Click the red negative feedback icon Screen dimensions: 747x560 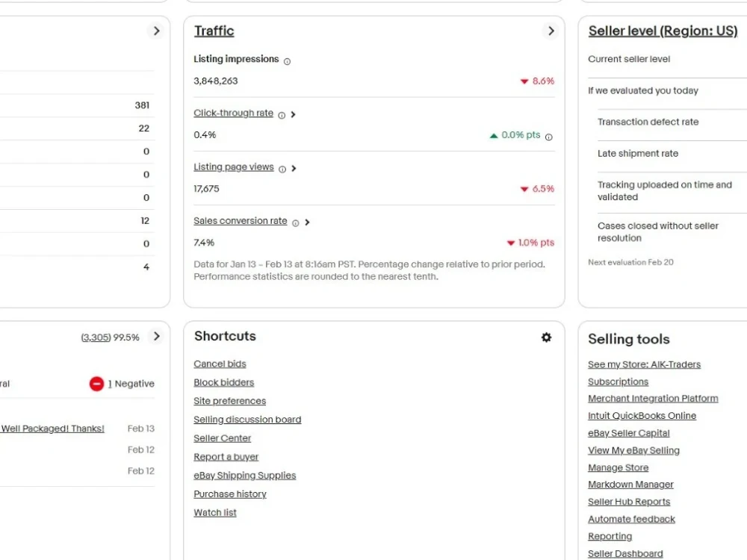96,383
